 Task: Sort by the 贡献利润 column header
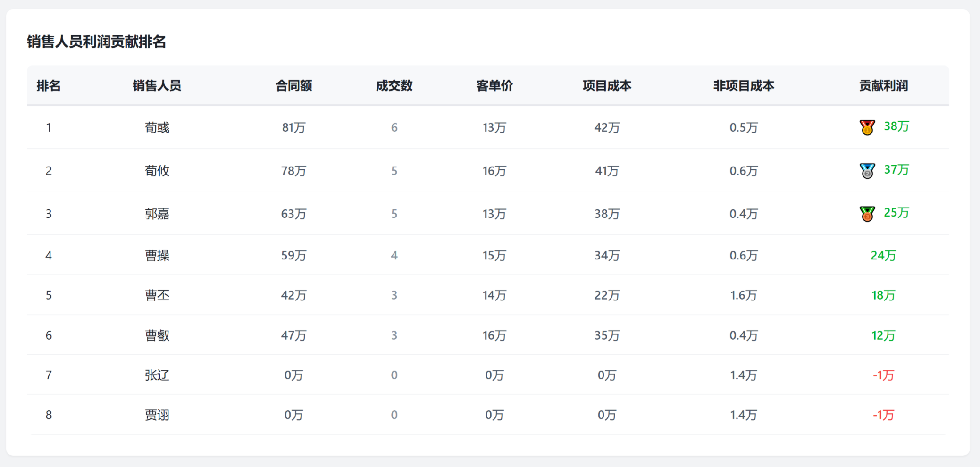click(883, 86)
